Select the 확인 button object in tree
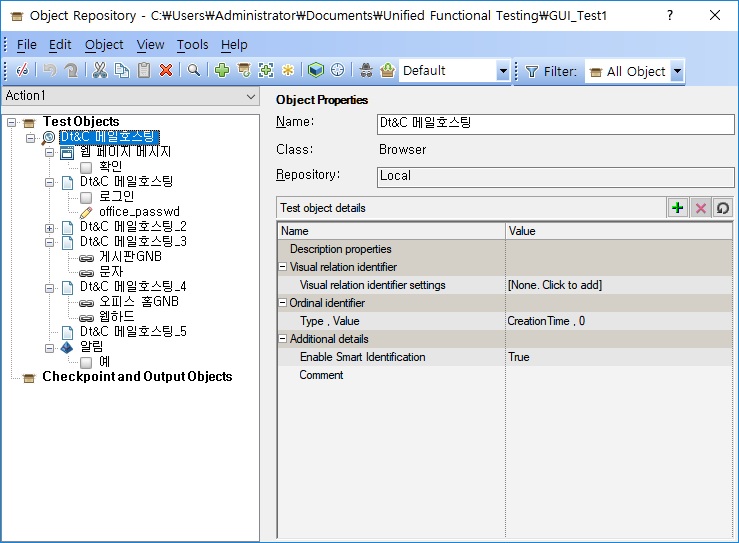The height and width of the screenshot is (543, 739). 110,166
